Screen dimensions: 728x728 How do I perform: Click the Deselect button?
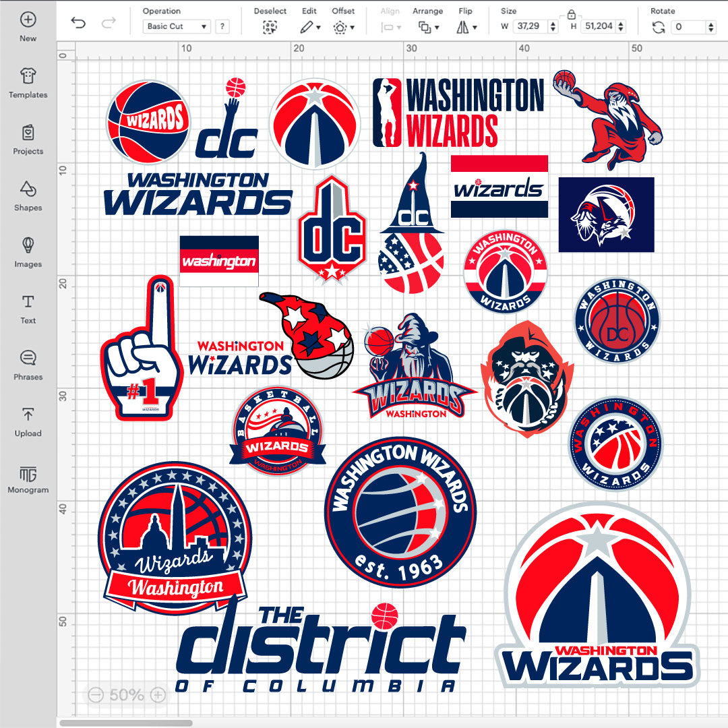point(270,27)
